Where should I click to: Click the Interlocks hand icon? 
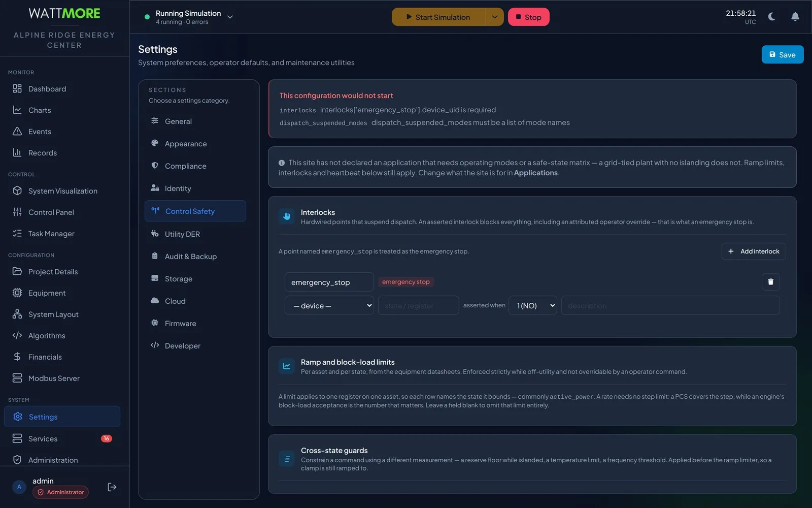coord(287,216)
